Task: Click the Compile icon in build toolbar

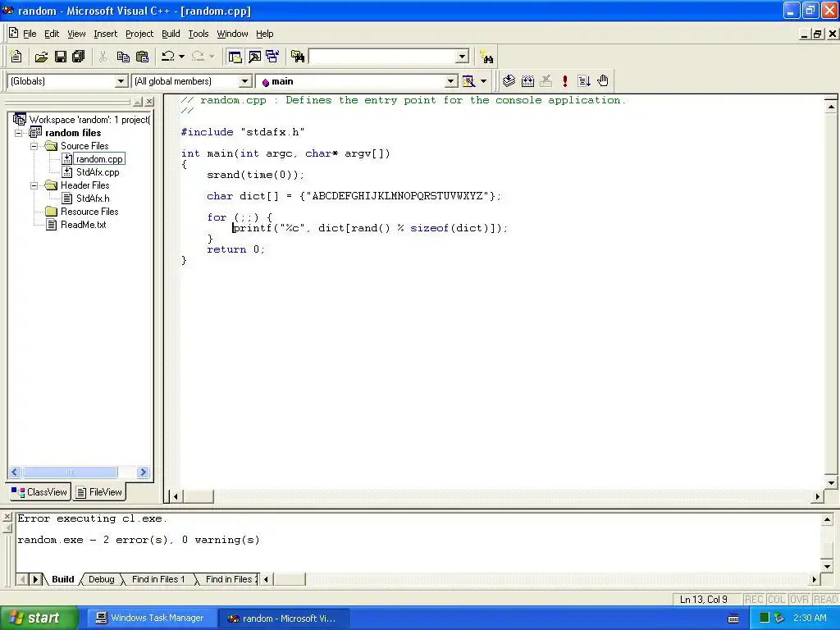Action: point(509,81)
